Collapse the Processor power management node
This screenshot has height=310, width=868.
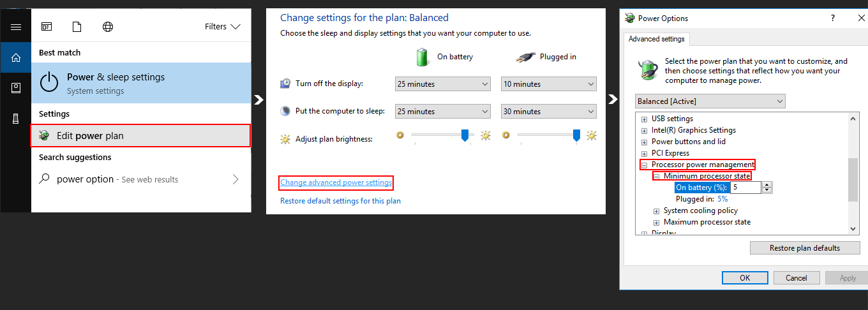click(645, 165)
